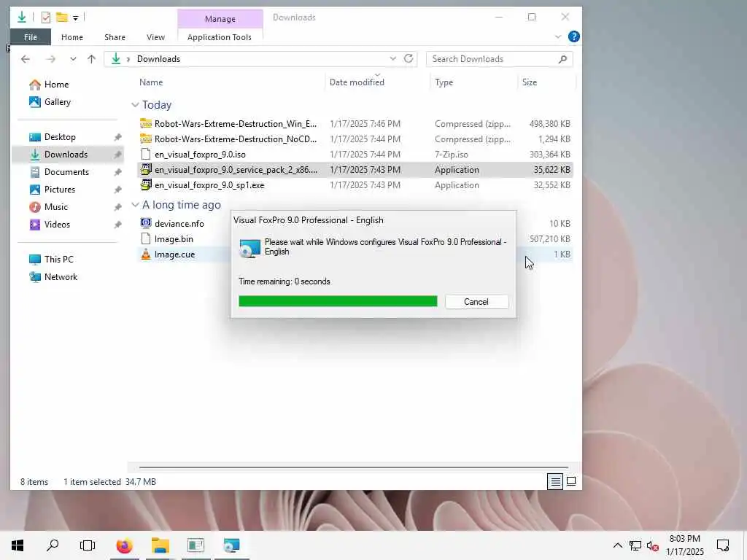This screenshot has height=560, width=747.
Task: Collapse the Today group
Action: click(135, 105)
